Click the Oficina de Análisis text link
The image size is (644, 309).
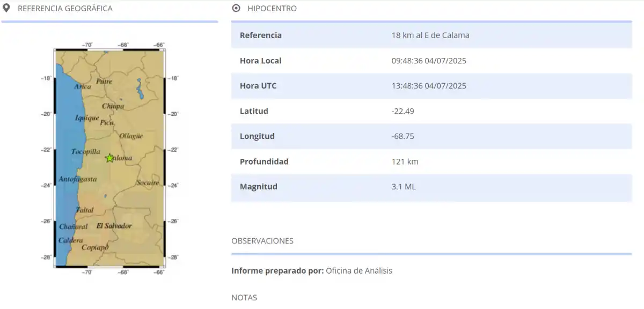[x=358, y=270]
